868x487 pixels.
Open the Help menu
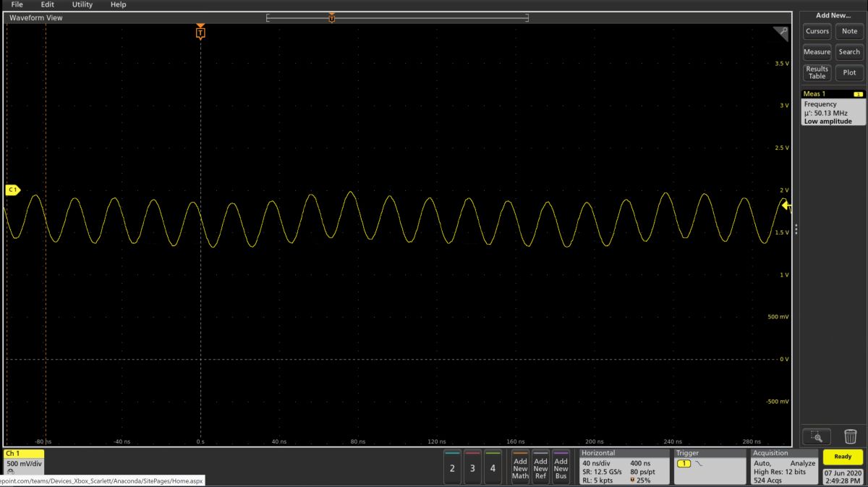(x=119, y=4)
